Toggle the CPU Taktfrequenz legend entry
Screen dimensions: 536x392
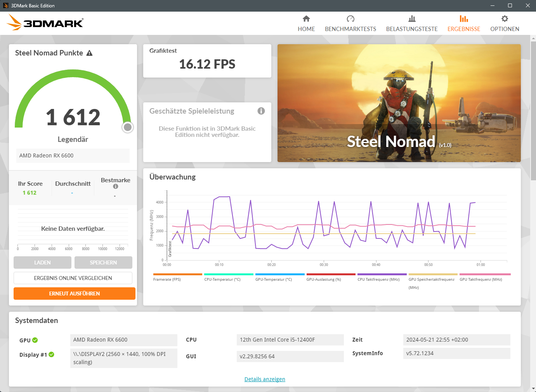[x=382, y=277]
